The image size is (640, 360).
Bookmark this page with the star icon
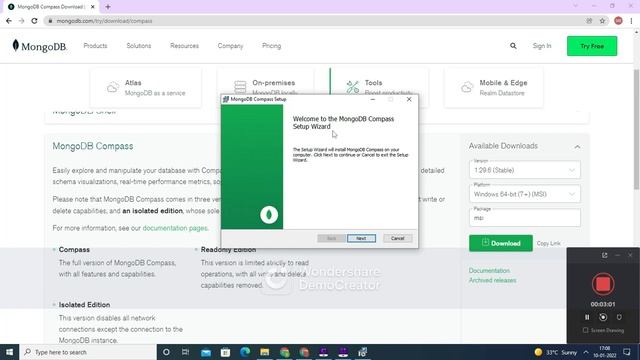coord(602,21)
